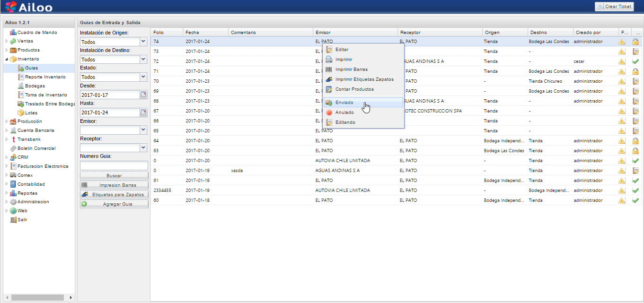The height and width of the screenshot is (303, 644).
Task: Click green check icon on folio 2334455 row
Action: coord(635,190)
